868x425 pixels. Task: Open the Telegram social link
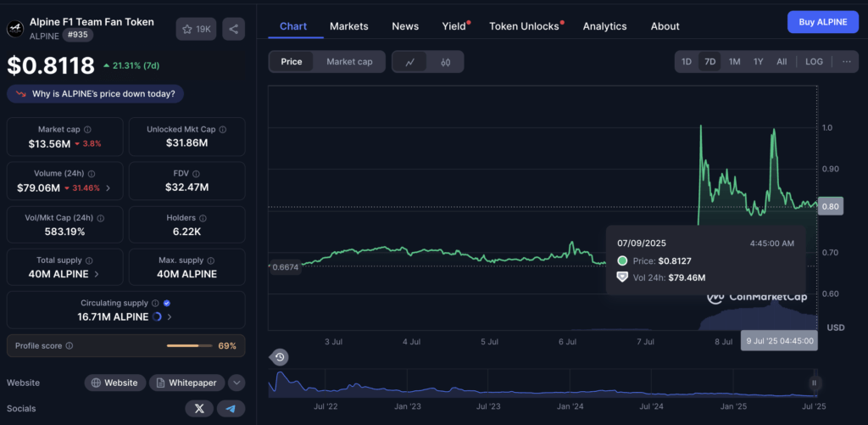231,408
